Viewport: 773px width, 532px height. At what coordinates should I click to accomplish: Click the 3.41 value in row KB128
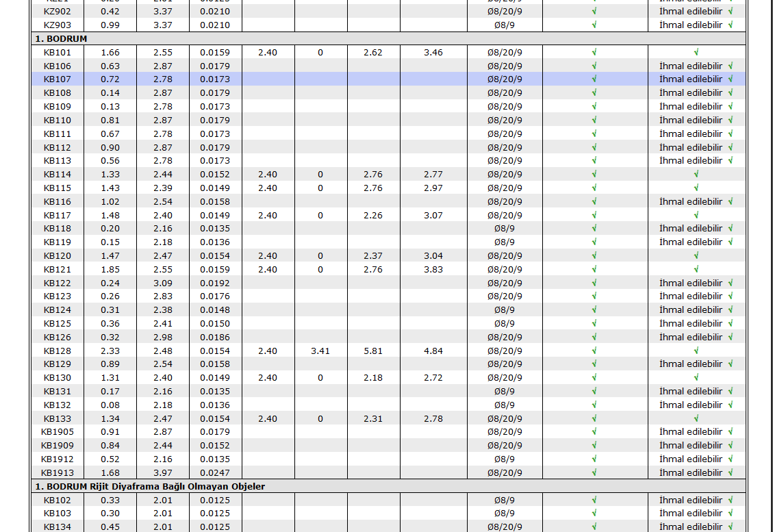pyautogui.click(x=320, y=351)
